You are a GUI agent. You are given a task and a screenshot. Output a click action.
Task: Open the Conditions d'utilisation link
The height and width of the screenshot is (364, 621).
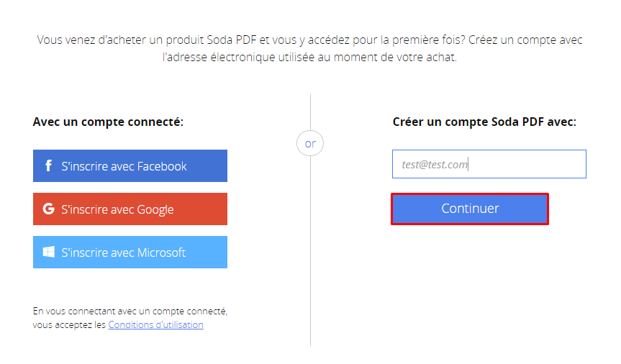[155, 325]
